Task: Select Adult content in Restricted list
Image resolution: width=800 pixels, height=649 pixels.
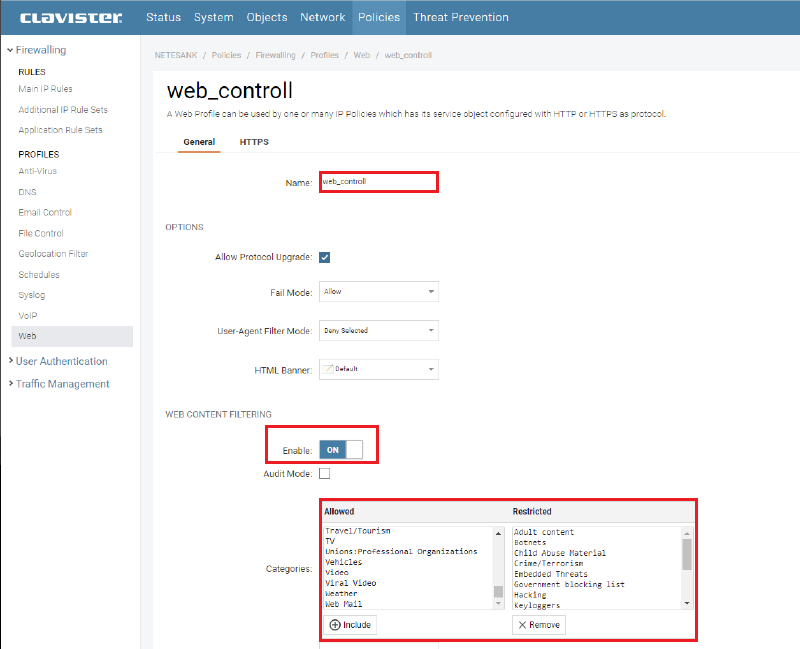Action: [544, 532]
